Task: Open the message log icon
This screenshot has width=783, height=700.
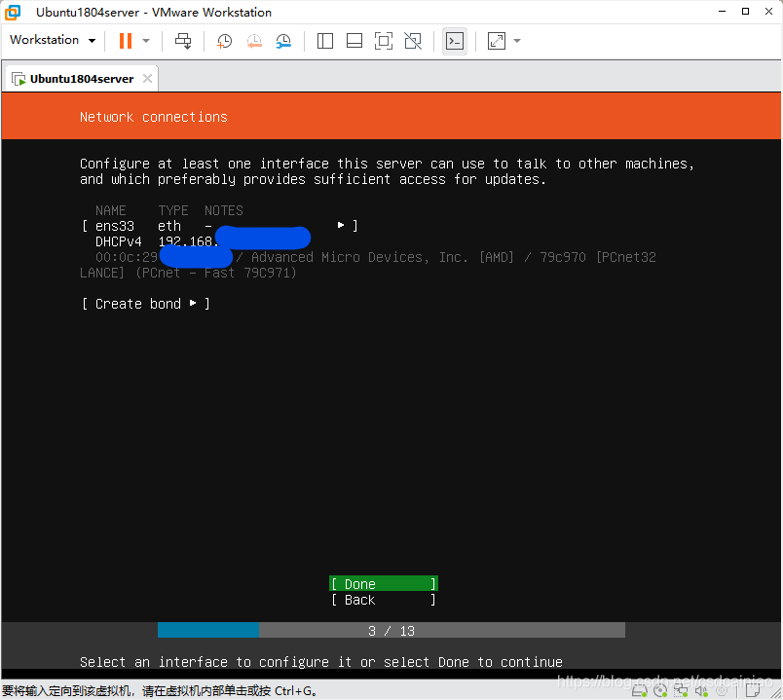Action: [x=752, y=691]
